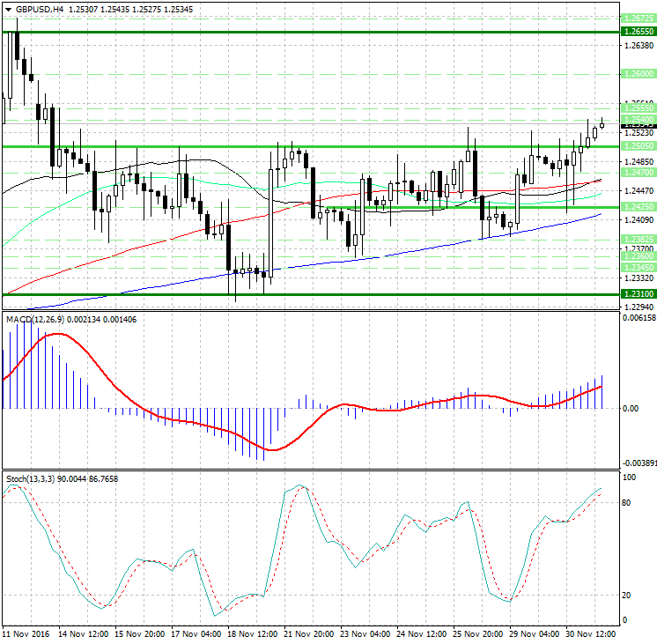Click the 1.26550 resistance price label

pyautogui.click(x=638, y=31)
